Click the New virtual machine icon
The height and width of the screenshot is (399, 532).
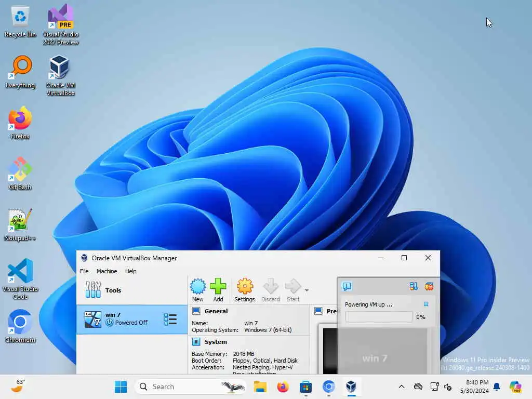(x=198, y=290)
